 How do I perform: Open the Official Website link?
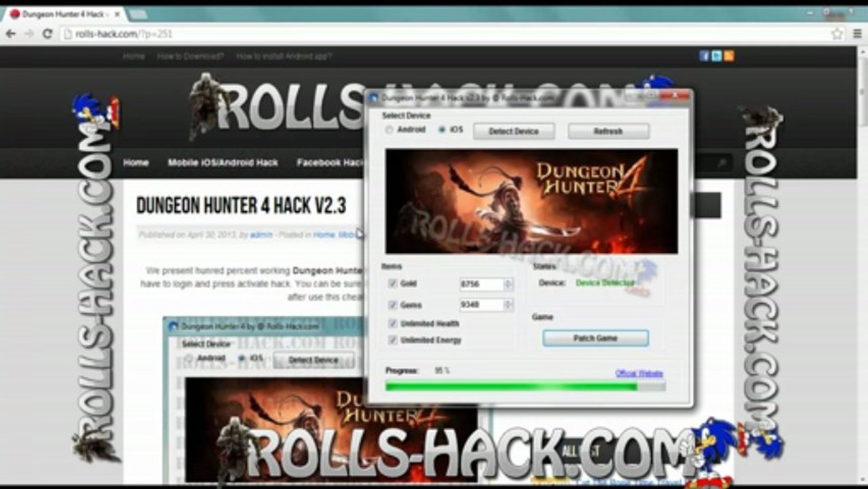[639, 374]
